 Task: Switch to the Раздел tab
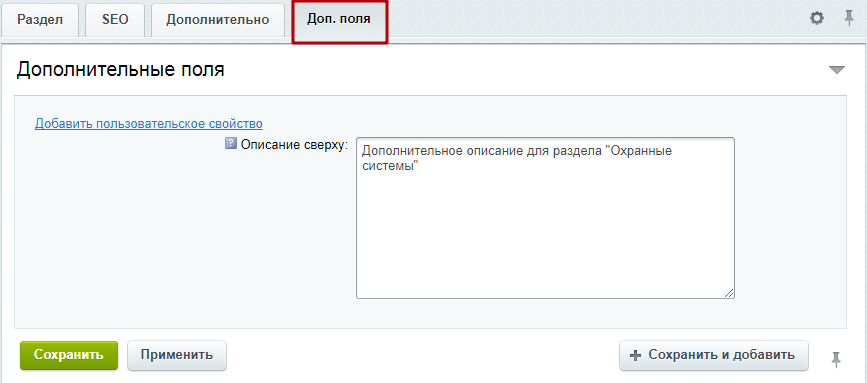40,20
